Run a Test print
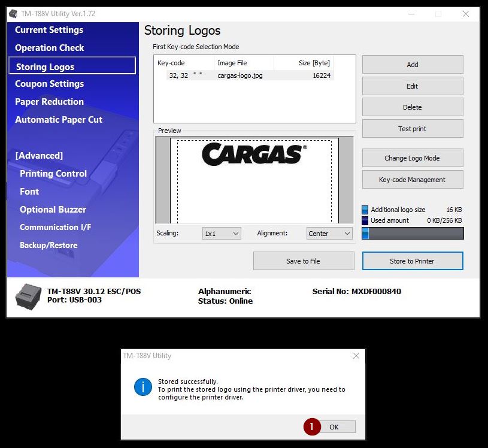Screen dimensions: 488x448 (x=413, y=129)
